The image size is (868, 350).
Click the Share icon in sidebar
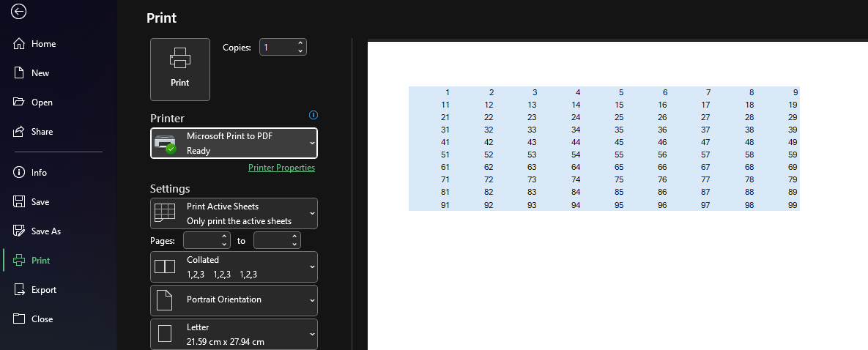(x=20, y=132)
